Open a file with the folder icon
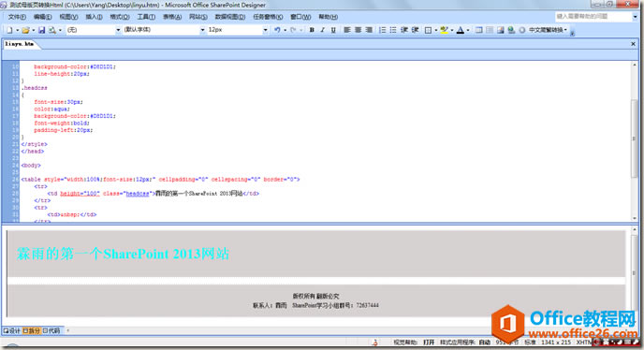The height and width of the screenshot is (350, 644). [26, 30]
